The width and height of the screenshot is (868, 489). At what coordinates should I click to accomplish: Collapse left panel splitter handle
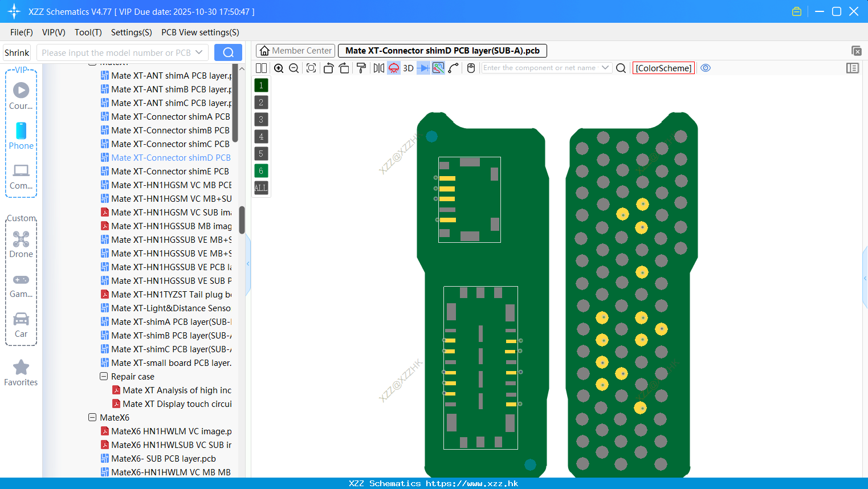[248, 264]
